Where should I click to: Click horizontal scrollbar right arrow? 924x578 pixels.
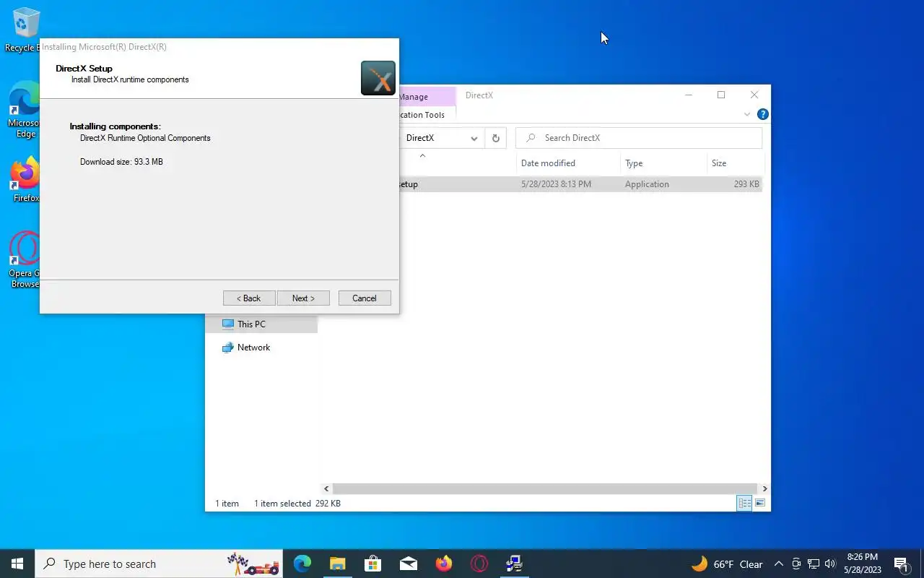coord(764,489)
